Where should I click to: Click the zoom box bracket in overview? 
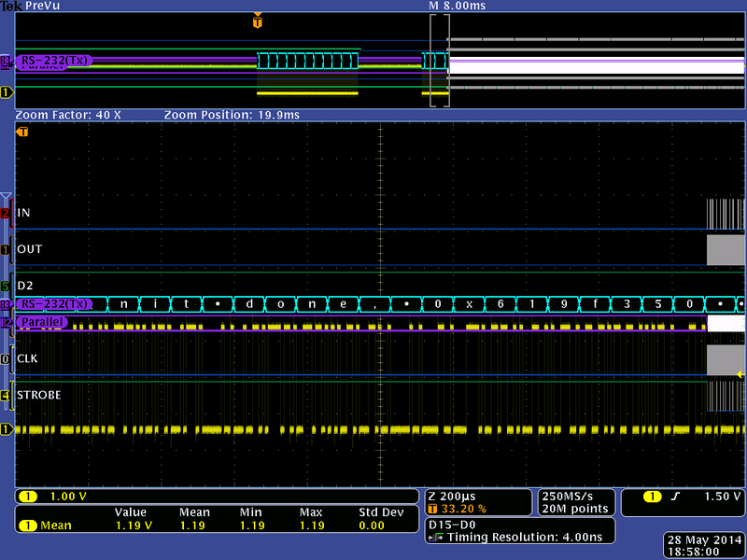[439, 61]
